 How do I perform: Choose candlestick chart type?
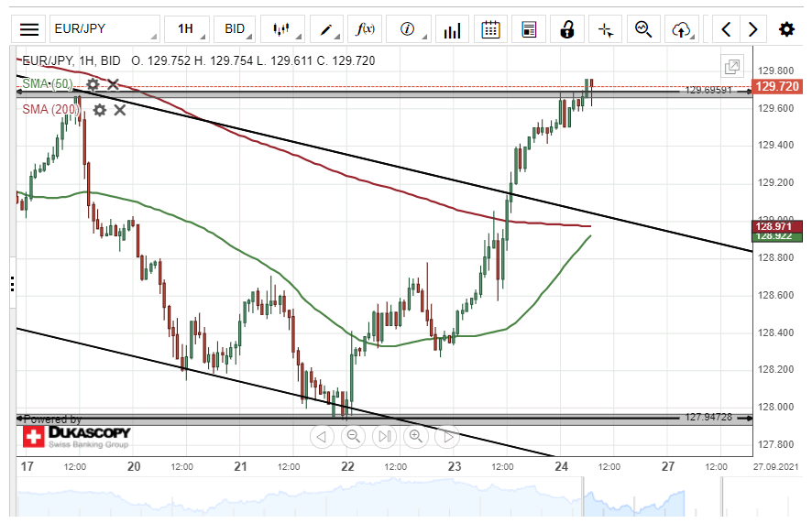point(282,29)
